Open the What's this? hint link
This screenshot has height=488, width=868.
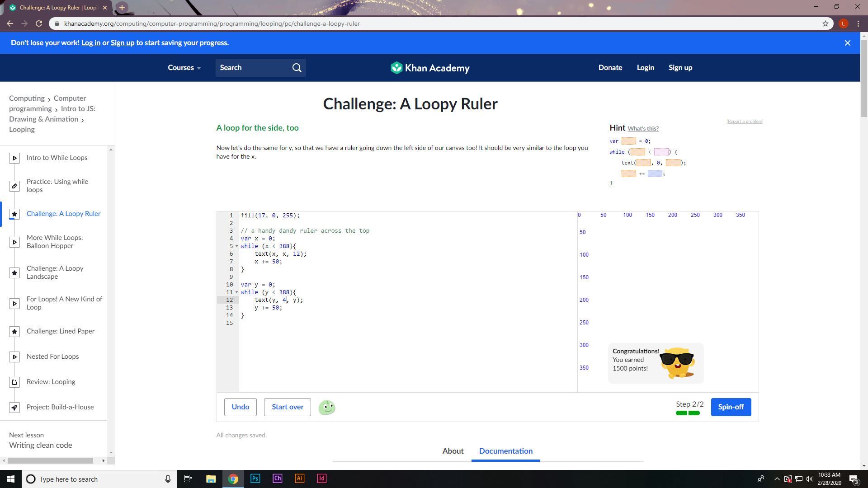click(643, 129)
